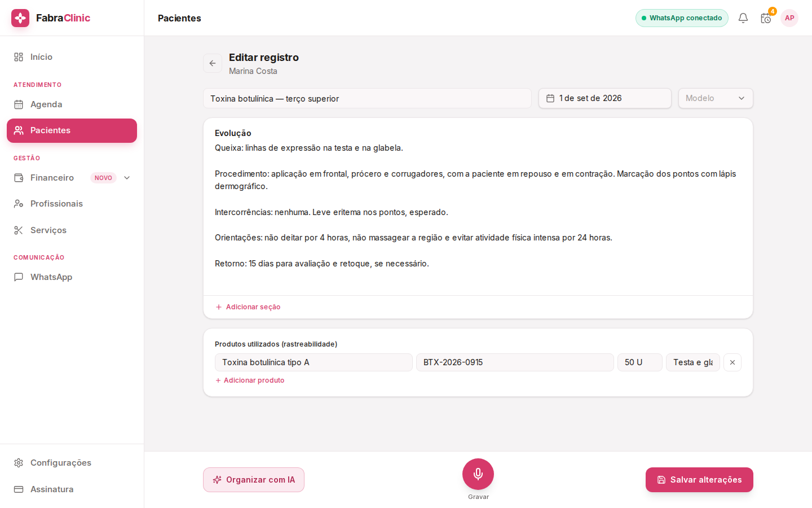
Task: Open the AP user avatar
Action: (789, 18)
